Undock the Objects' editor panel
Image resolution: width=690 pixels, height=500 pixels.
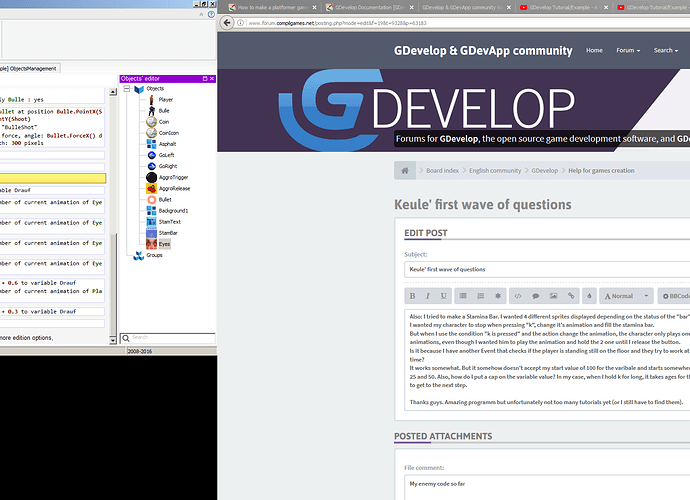point(205,79)
